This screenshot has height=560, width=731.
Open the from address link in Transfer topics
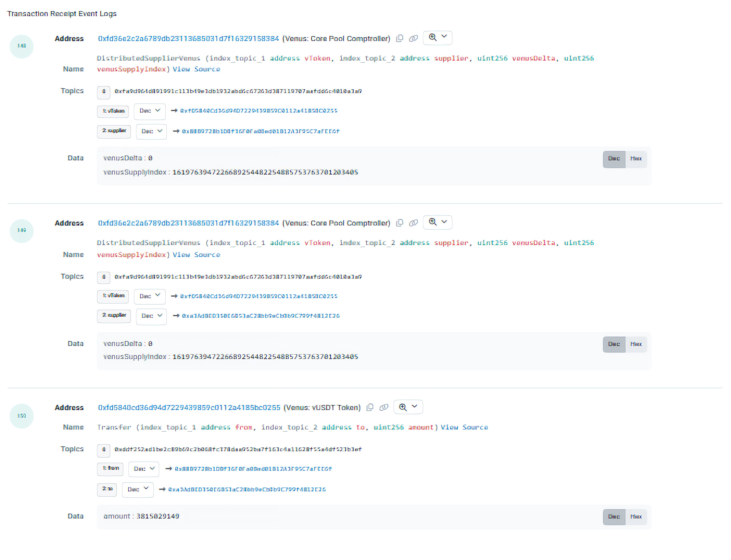(253, 469)
